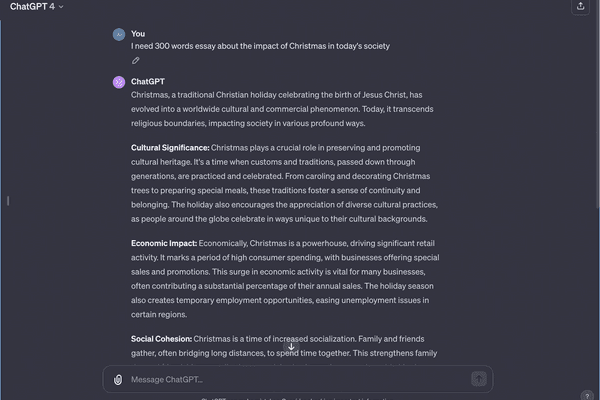Open the ChatGPT 4 model dropdown

coord(36,7)
